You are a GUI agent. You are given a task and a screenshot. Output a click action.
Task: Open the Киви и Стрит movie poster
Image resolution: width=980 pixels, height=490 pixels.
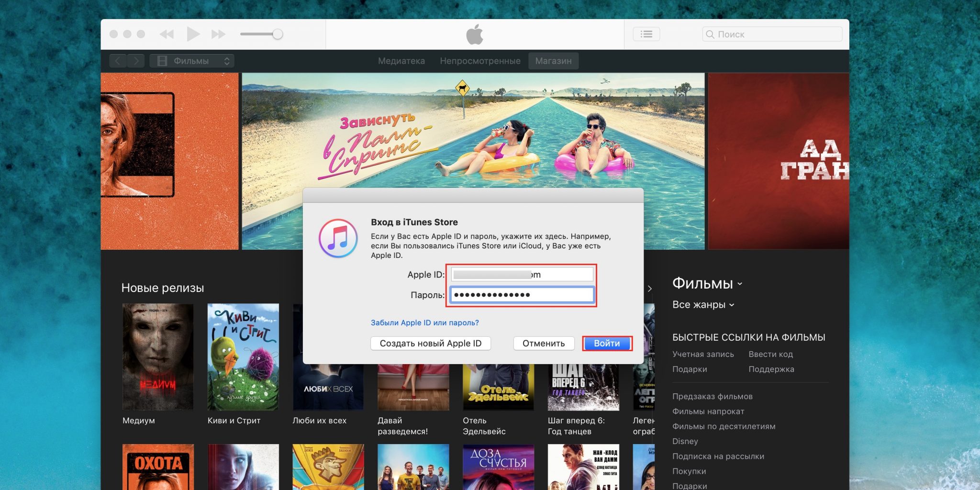tap(243, 356)
